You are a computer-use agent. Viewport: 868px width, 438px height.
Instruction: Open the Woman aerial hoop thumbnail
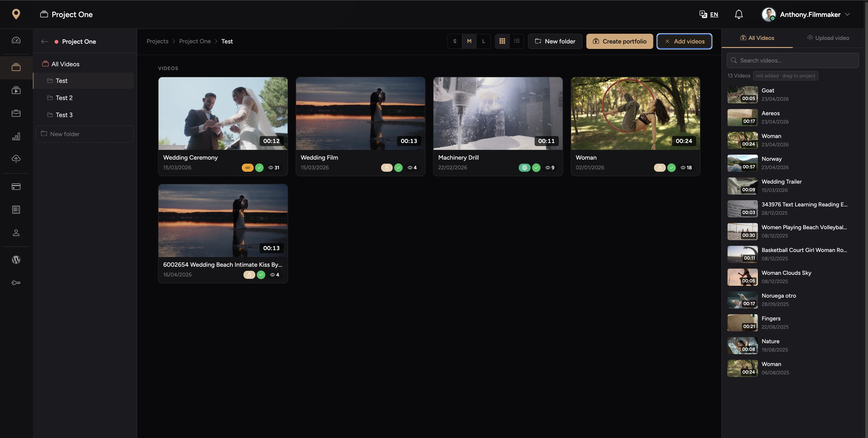point(635,114)
